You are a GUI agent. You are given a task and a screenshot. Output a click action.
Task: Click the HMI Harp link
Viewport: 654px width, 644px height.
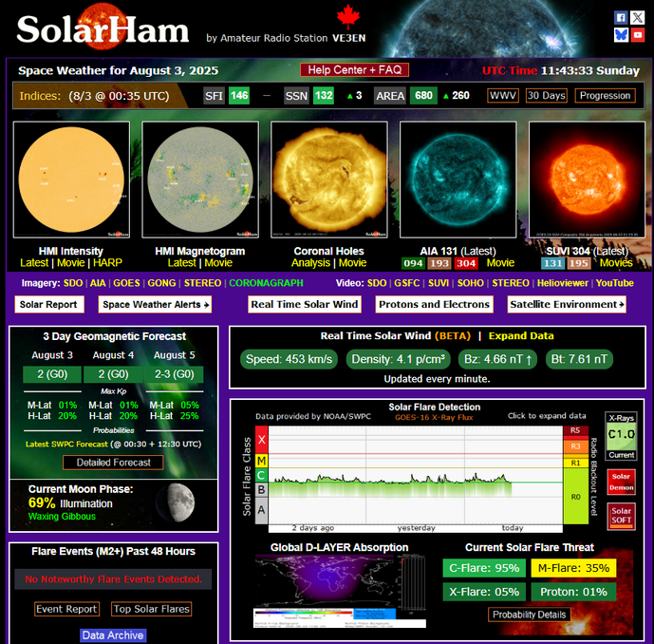tap(107, 263)
